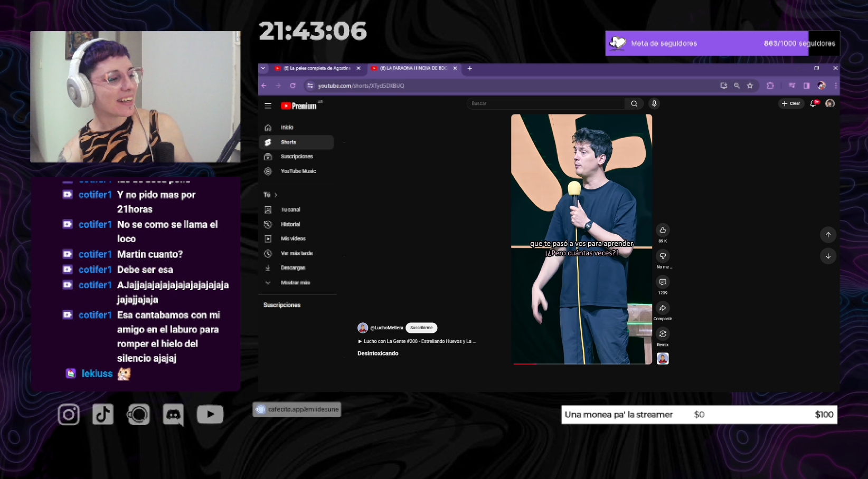Image resolution: width=868 pixels, height=479 pixels.
Task: Open the @LuchoMellera channel name link
Action: click(386, 328)
